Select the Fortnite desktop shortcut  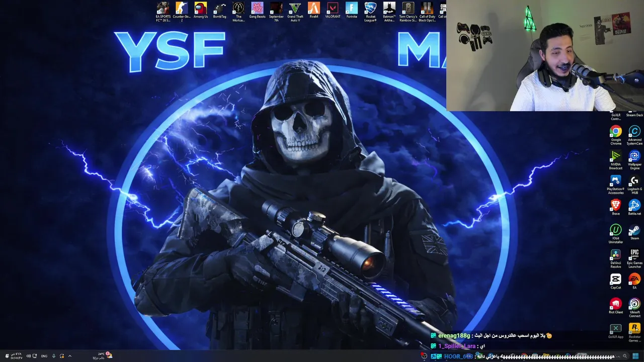pos(352,10)
